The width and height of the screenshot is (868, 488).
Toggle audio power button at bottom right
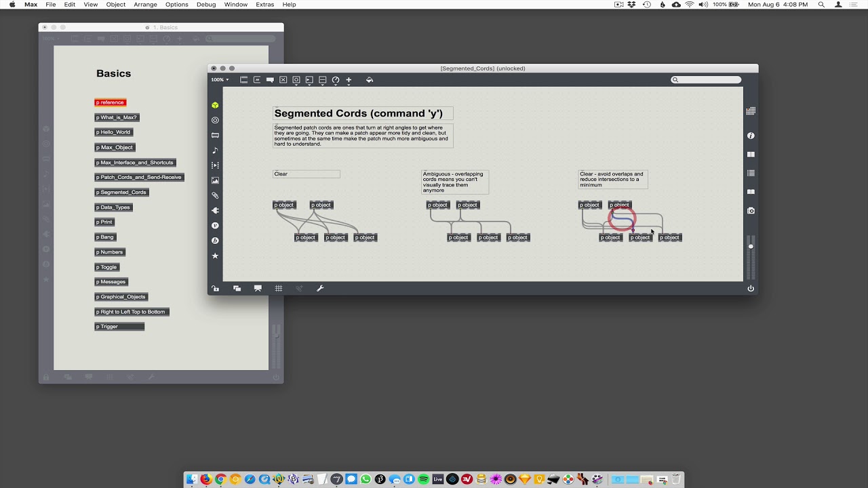(751, 288)
